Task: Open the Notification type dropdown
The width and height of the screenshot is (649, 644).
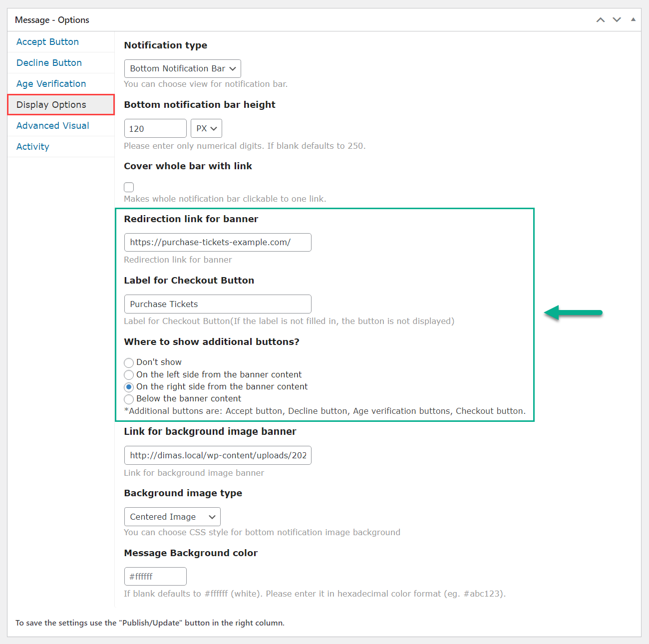Action: [x=183, y=69]
